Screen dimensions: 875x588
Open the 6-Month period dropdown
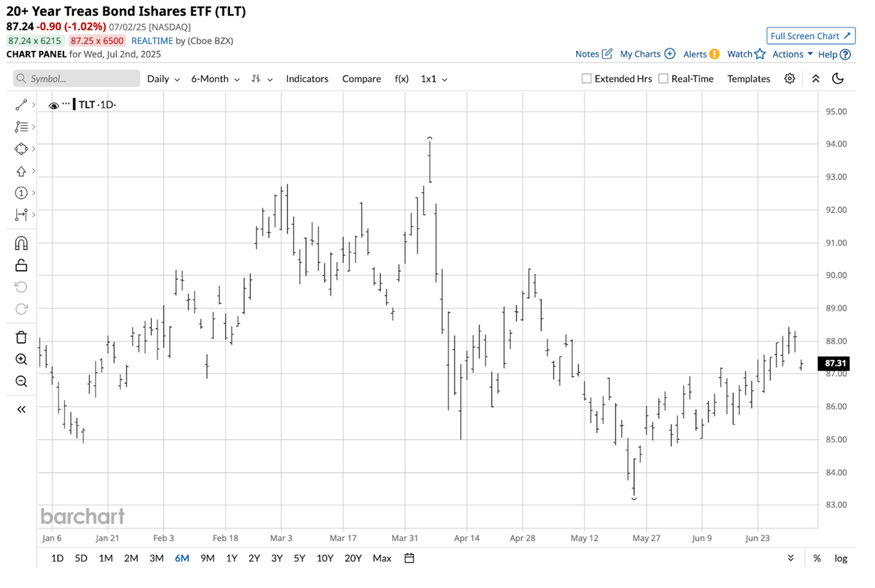[x=215, y=79]
